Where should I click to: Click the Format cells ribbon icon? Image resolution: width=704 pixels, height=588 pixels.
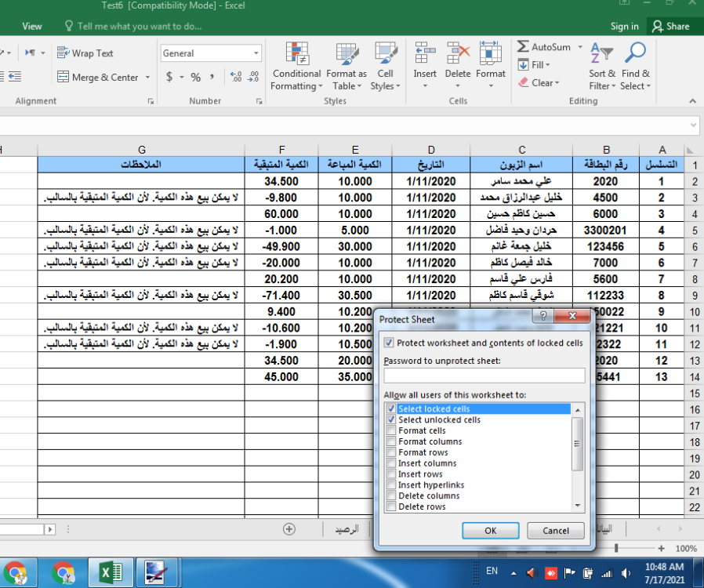click(490, 53)
